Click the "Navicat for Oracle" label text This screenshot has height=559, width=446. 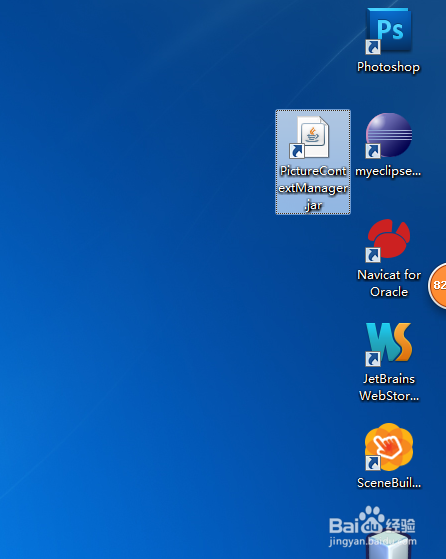click(389, 283)
